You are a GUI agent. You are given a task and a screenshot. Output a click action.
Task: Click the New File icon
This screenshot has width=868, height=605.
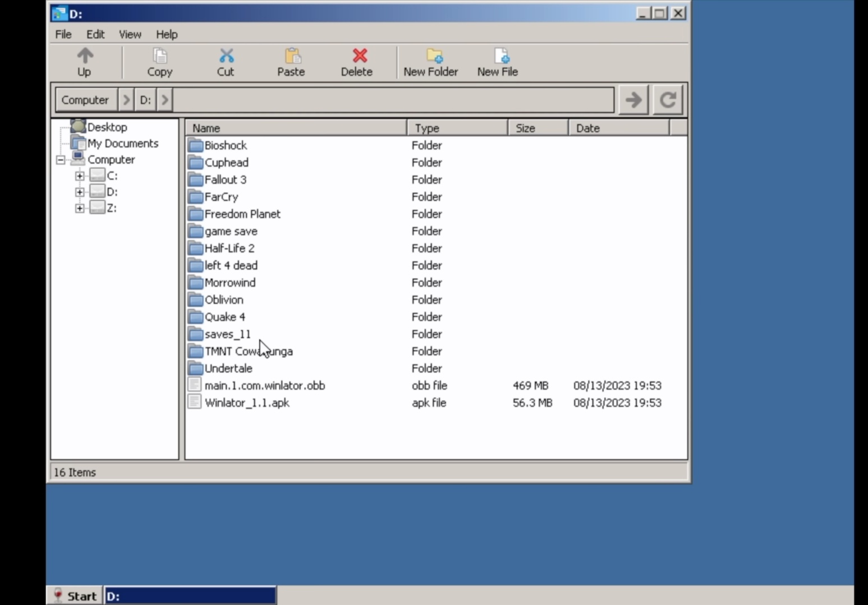coord(500,56)
